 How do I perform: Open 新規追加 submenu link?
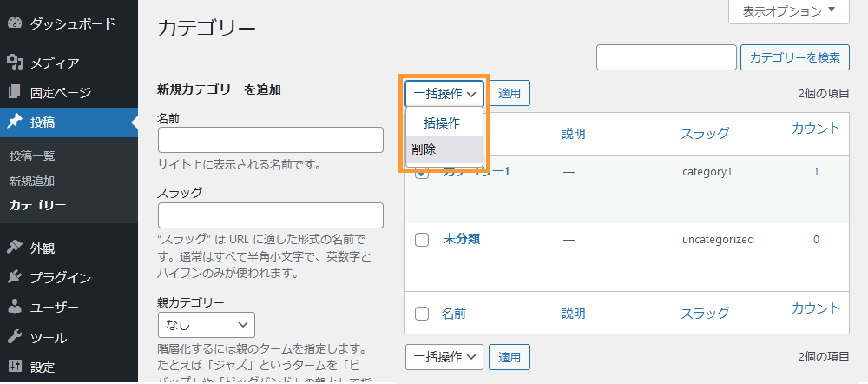click(x=32, y=181)
